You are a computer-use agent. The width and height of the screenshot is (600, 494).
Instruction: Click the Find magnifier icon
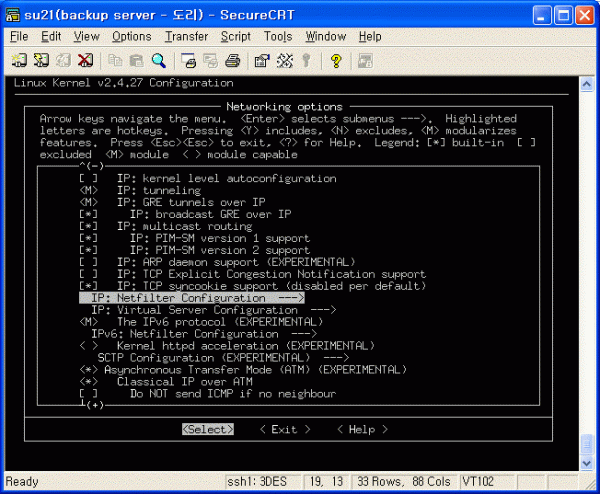click(158, 60)
